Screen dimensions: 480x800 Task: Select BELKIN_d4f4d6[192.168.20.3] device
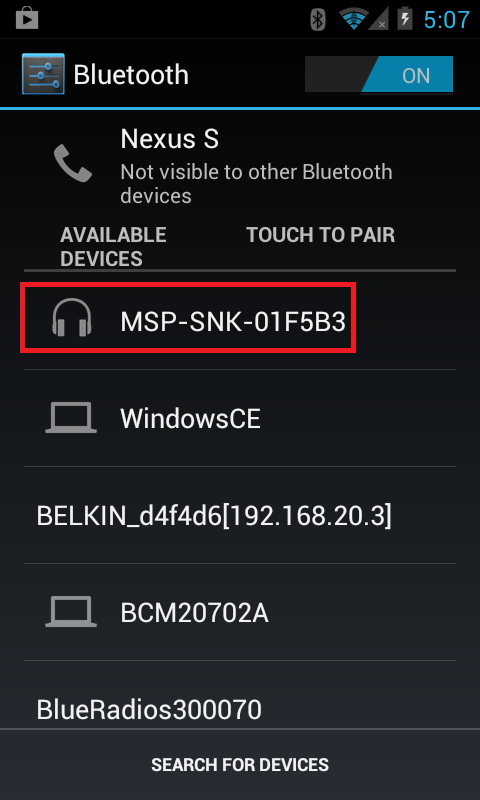point(240,515)
